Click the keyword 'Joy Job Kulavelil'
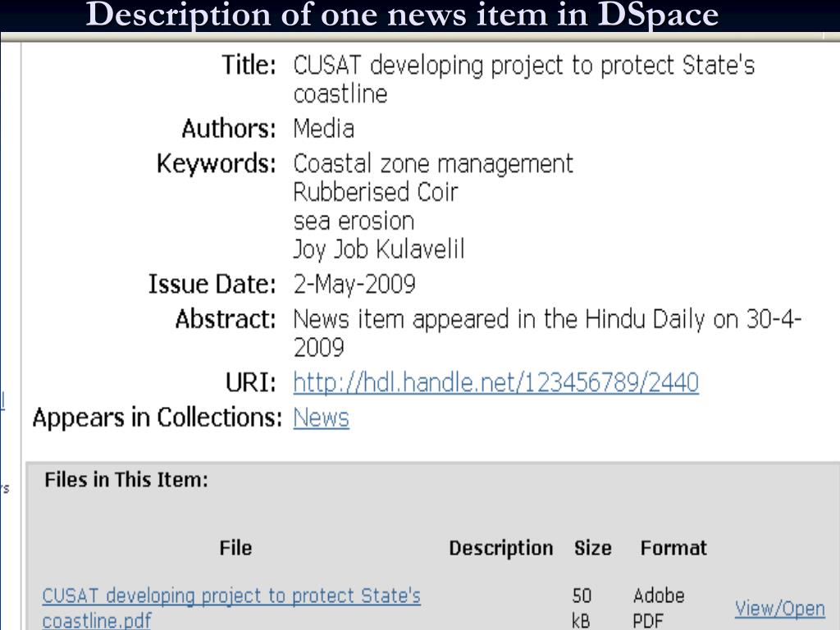 click(379, 249)
